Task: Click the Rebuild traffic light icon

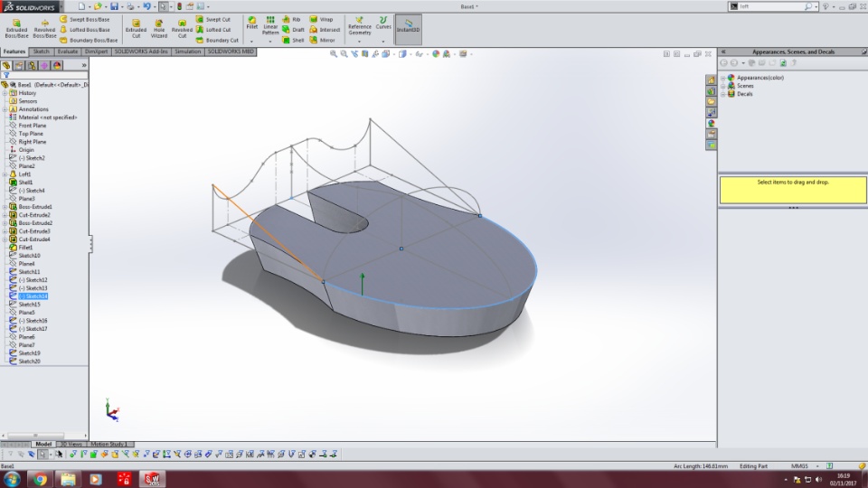Action: 179,6
